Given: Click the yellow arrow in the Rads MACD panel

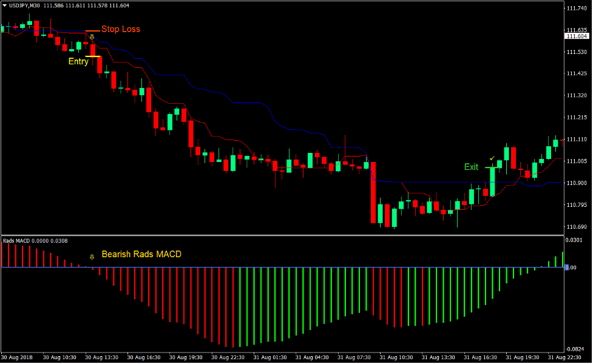Looking at the screenshot, I should tap(92, 257).
